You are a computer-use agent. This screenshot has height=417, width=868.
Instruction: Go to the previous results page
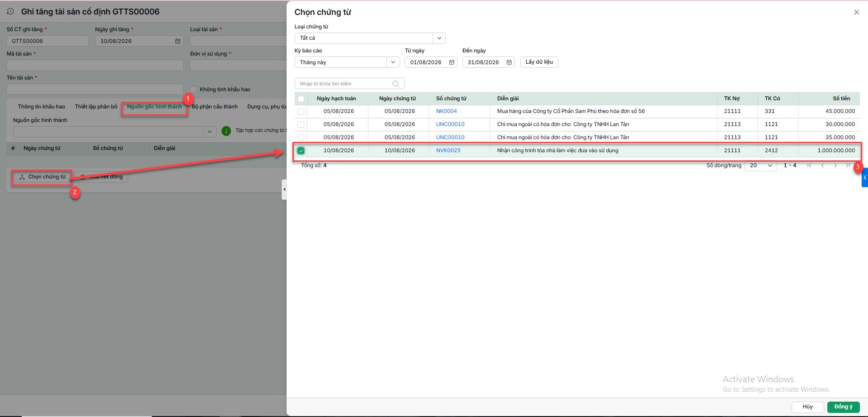pyautogui.click(x=822, y=165)
